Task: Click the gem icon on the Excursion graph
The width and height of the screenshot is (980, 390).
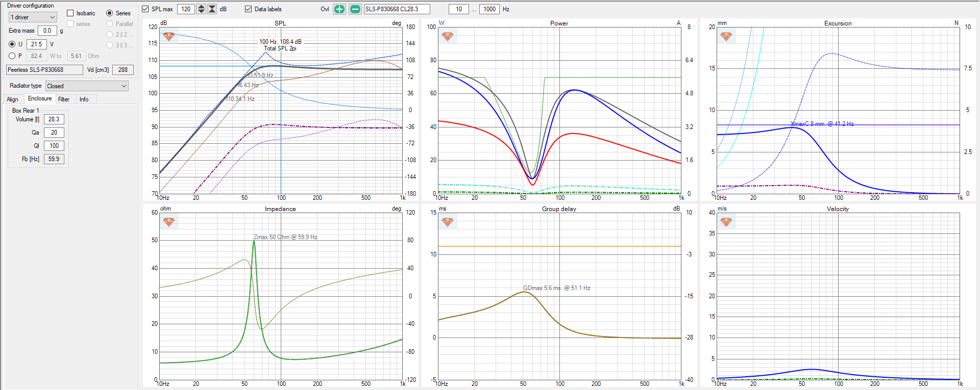Action: tap(726, 36)
